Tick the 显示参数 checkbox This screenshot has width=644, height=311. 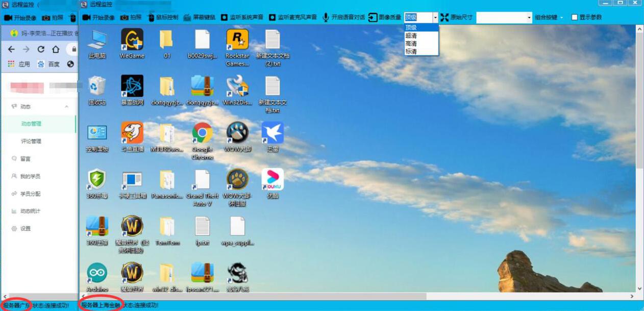point(575,17)
